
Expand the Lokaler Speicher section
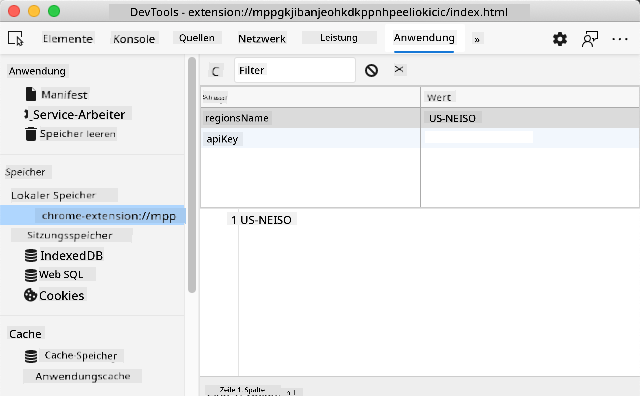point(53,195)
